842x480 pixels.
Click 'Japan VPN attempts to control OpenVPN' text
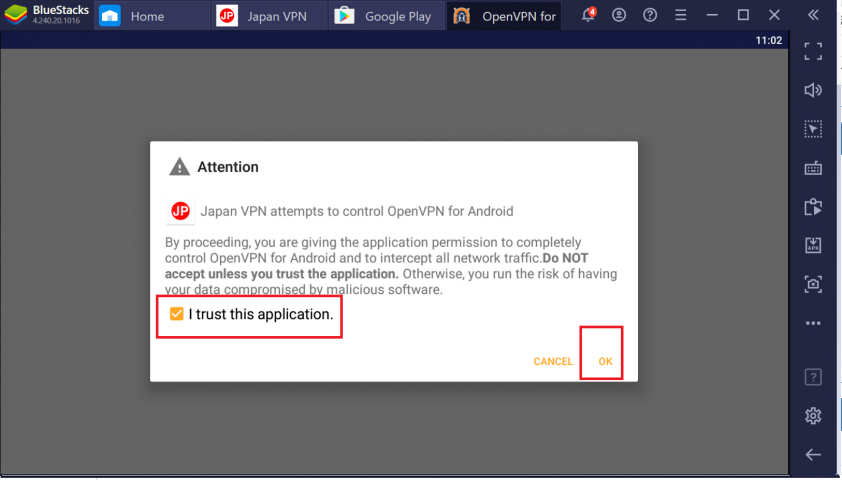(x=357, y=211)
